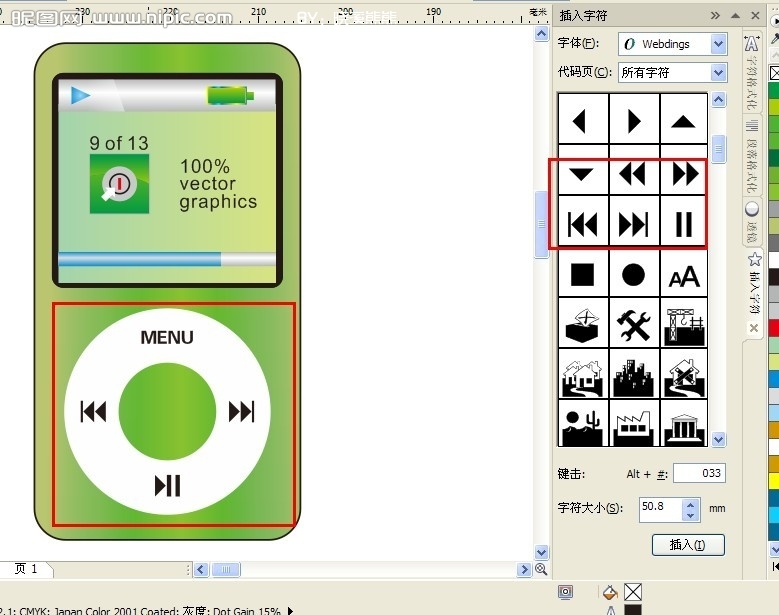Click the canvas horizontal scroll left arrow

click(x=201, y=569)
